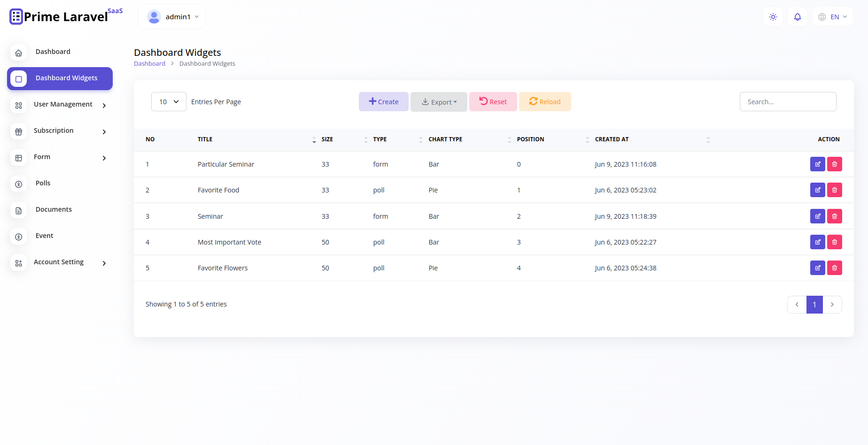The height and width of the screenshot is (445, 868).
Task: Open the Entries Per Page dropdown
Action: 168,101
